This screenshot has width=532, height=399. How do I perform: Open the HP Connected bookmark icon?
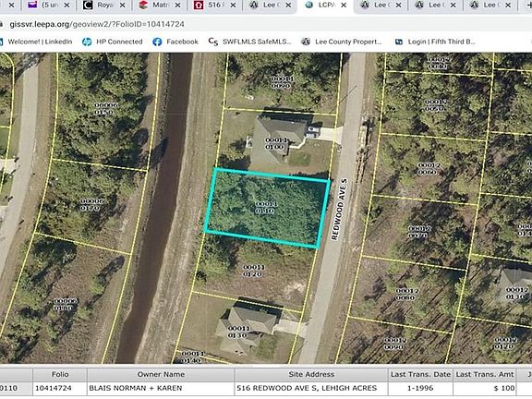point(87,42)
